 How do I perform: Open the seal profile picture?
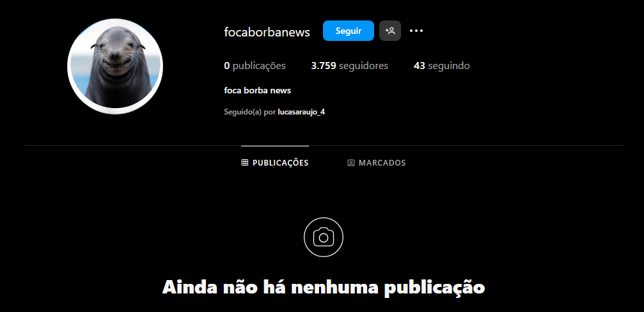click(x=115, y=66)
